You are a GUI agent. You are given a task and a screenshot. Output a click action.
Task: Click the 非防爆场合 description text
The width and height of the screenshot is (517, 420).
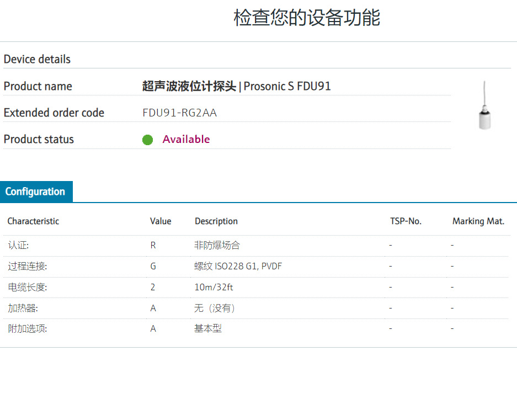tap(217, 246)
